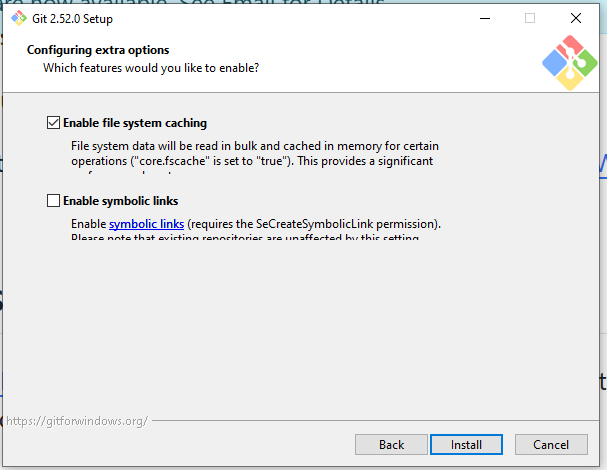Click the 'Git 2.52.0 Setup' title text
607x470 pixels.
pyautogui.click(x=72, y=19)
